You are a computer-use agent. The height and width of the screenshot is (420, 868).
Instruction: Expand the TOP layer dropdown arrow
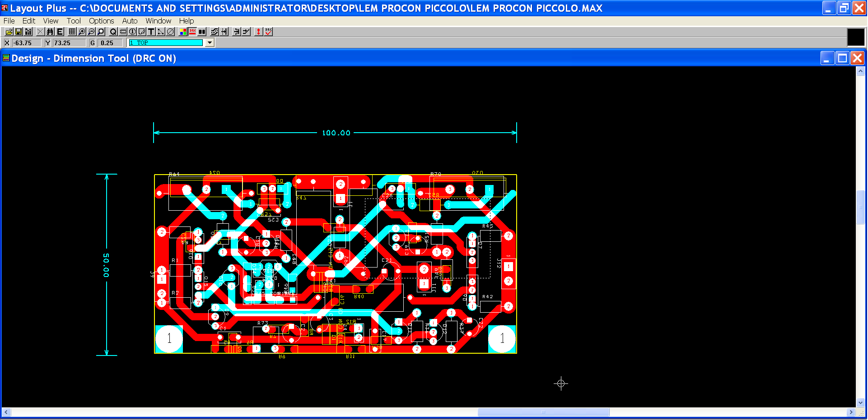pos(210,43)
